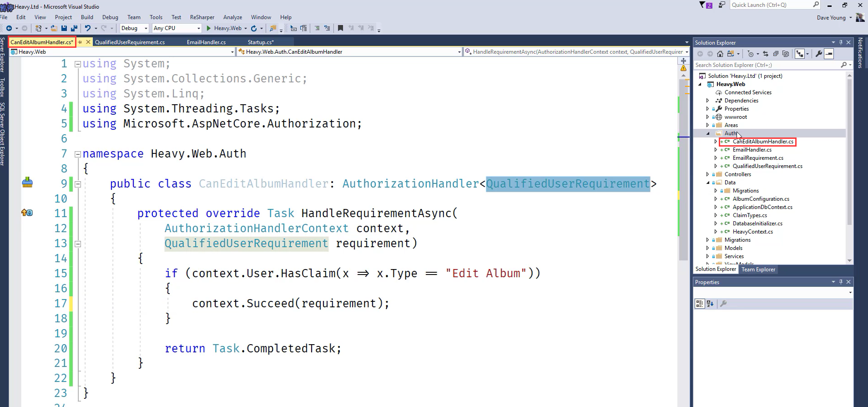Viewport: 868px width, 407px height.
Task: Toggle Preview Selected Items in Solution Explorer
Action: click(829, 54)
